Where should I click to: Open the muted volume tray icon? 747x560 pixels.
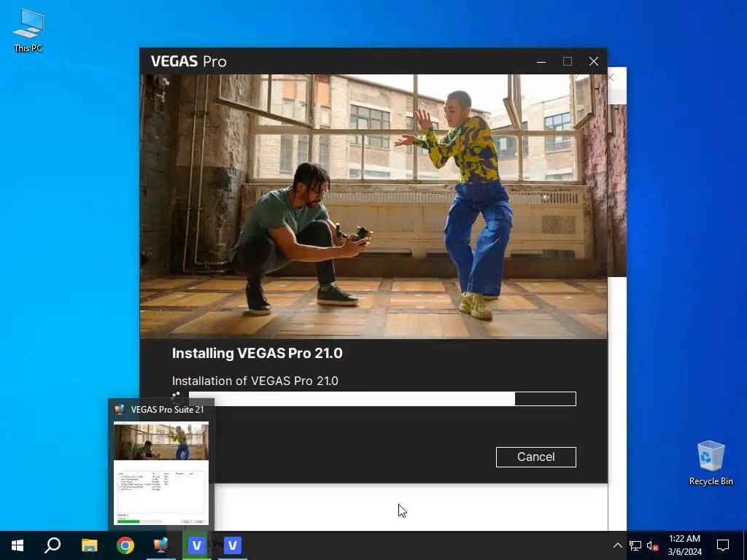(x=652, y=545)
